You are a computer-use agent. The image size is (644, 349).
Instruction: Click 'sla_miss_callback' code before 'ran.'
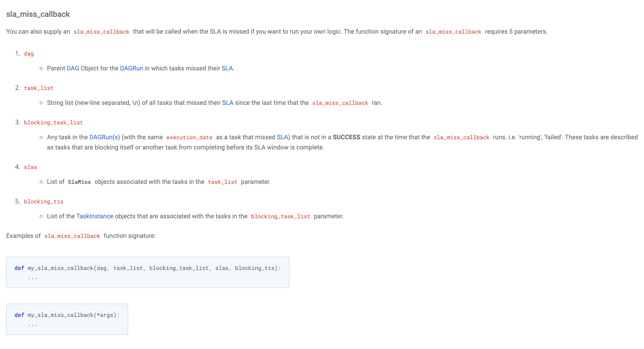pyautogui.click(x=340, y=103)
